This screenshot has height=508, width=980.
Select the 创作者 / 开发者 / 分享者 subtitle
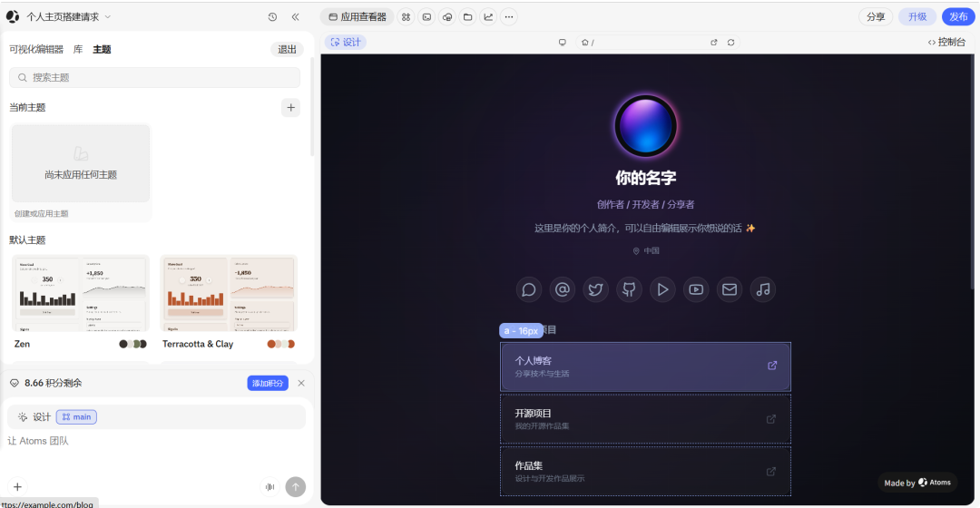click(646, 204)
